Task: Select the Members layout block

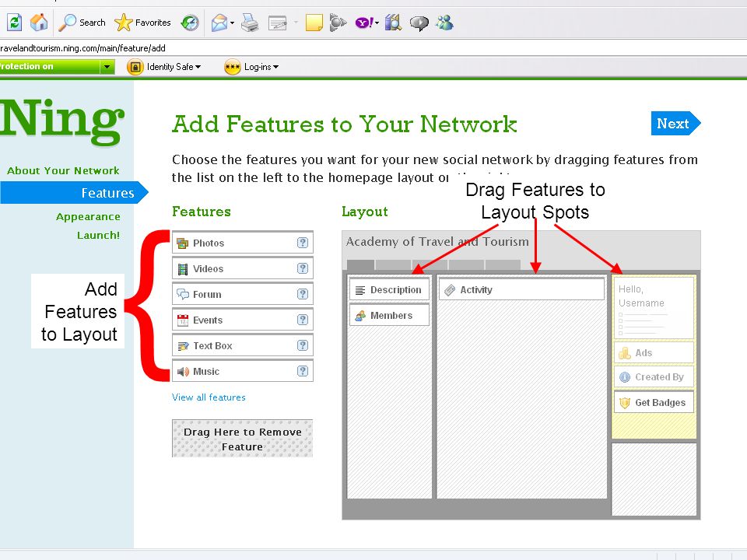Action: click(x=389, y=315)
